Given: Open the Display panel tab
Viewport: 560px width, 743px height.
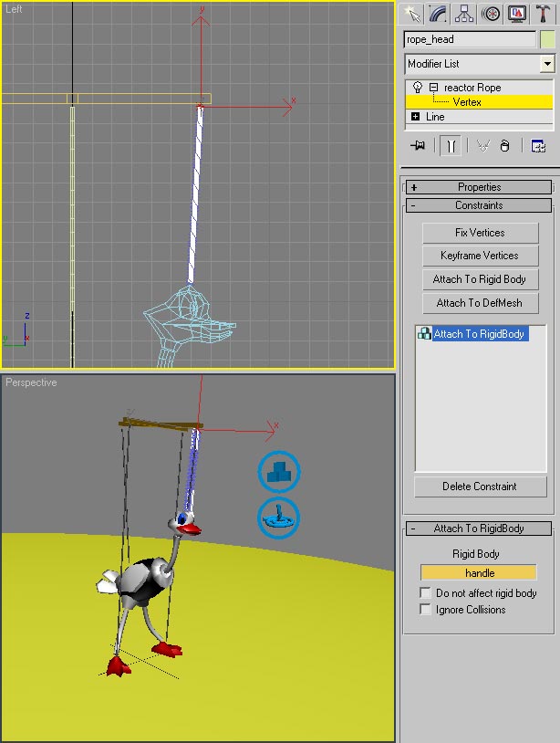Looking at the screenshot, I should (517, 14).
